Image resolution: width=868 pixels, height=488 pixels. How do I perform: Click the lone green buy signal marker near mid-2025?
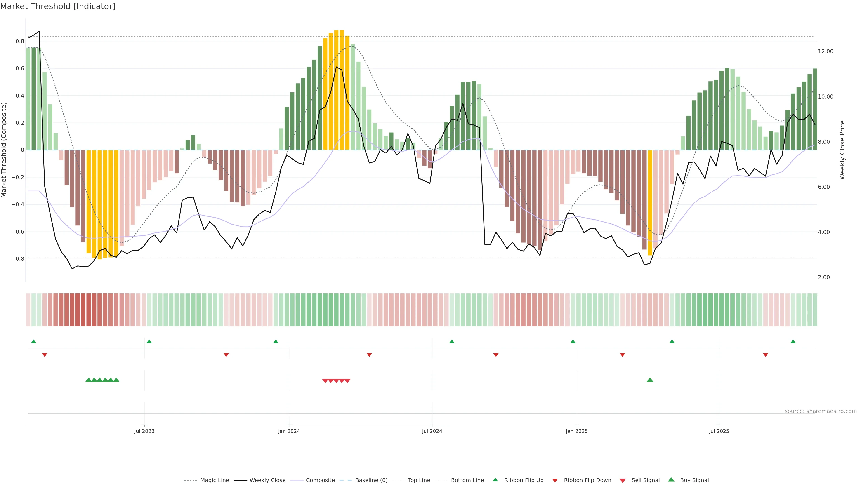pos(650,380)
